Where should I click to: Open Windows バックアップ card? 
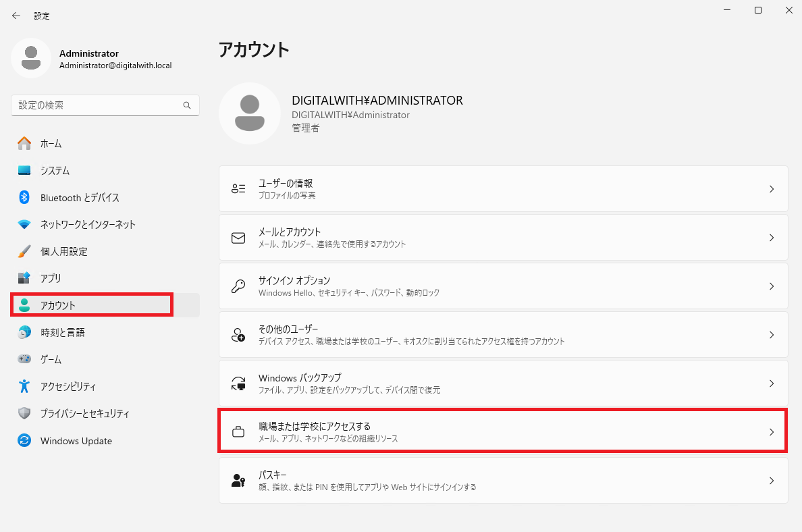click(504, 383)
